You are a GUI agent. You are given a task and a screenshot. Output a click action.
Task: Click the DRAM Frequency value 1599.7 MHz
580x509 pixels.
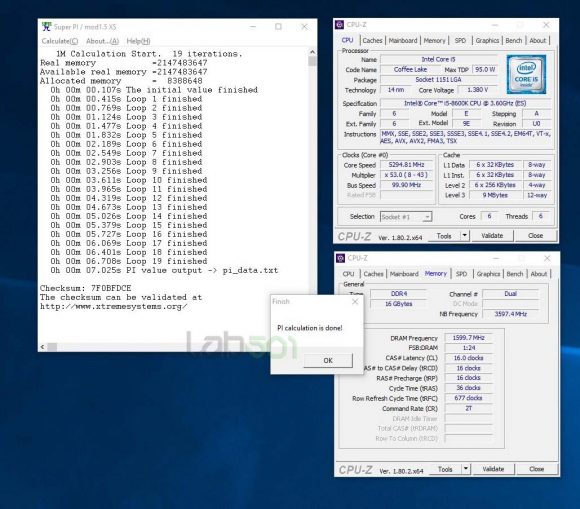pyautogui.click(x=468, y=338)
